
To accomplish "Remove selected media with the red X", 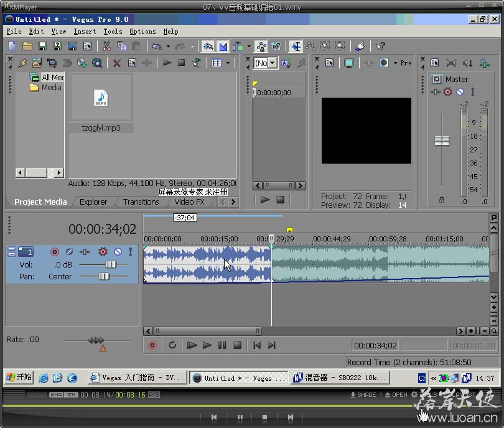I will (117, 63).
